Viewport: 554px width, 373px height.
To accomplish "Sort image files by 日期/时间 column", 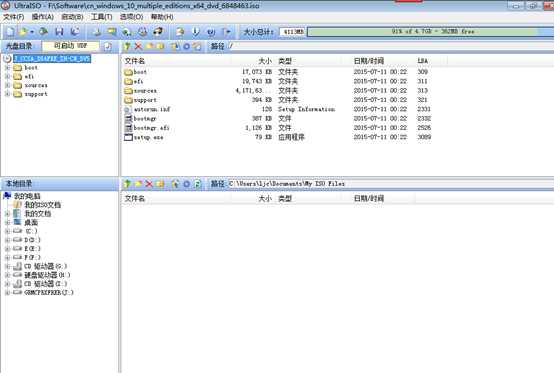I will [x=369, y=61].
